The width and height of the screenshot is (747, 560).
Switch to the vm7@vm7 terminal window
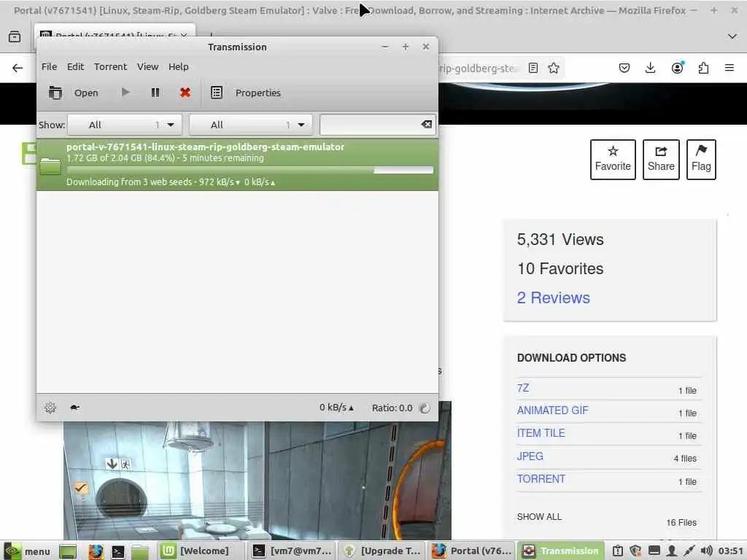tap(292, 551)
